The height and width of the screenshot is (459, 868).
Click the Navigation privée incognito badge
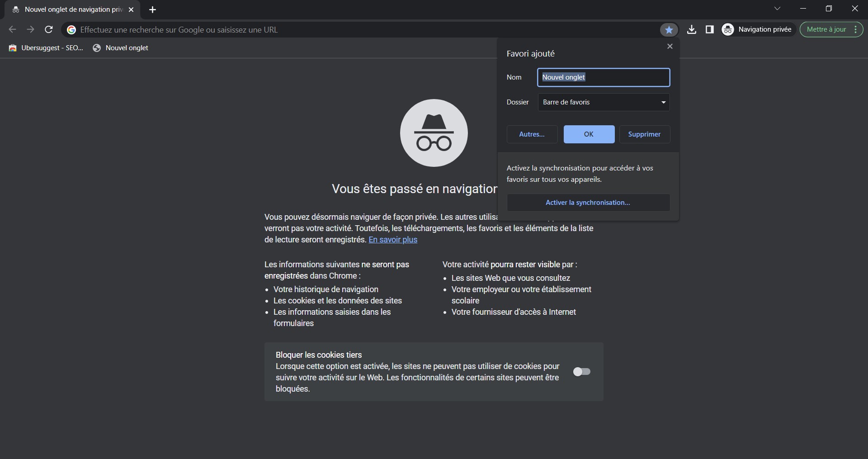[x=758, y=30]
